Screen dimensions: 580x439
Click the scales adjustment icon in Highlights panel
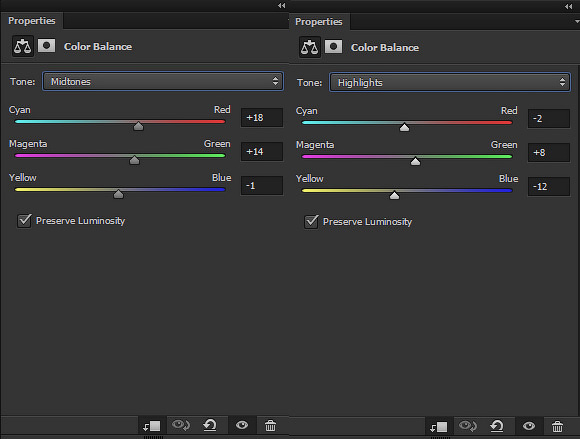point(310,47)
